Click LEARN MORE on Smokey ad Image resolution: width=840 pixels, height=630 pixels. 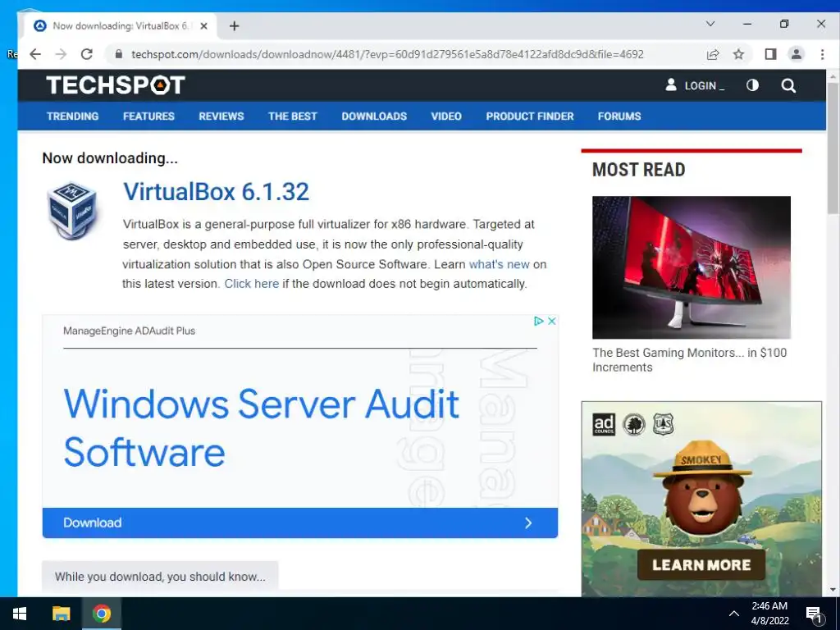[x=701, y=564]
